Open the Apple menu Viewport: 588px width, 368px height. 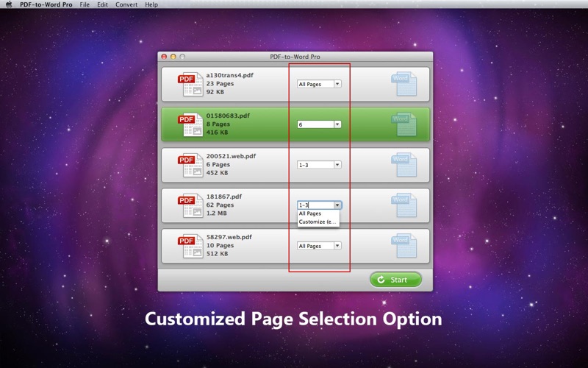point(9,4)
